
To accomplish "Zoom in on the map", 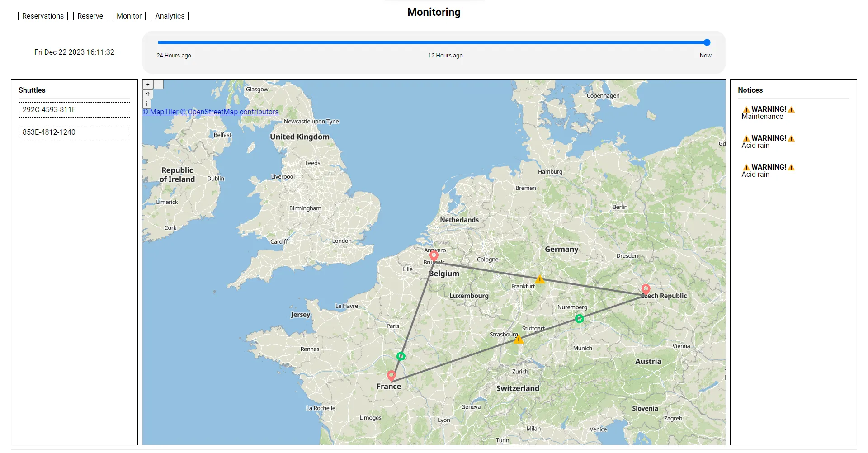I will click(148, 85).
